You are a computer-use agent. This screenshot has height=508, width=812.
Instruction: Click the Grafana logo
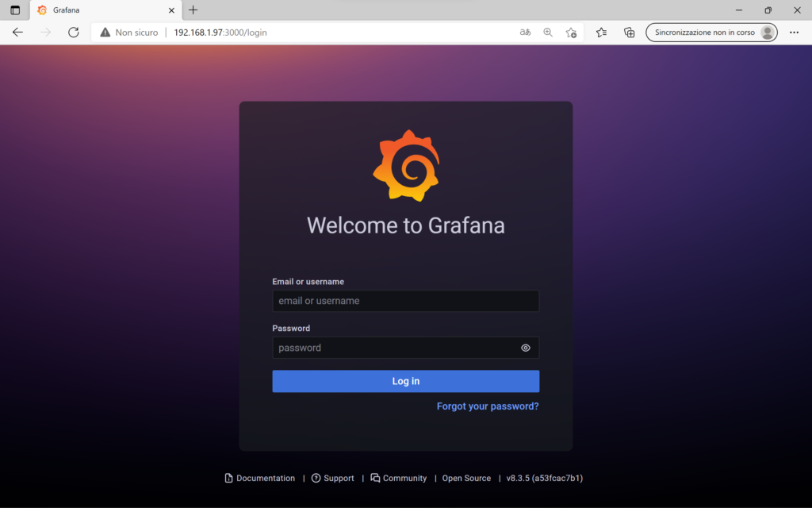click(x=405, y=164)
